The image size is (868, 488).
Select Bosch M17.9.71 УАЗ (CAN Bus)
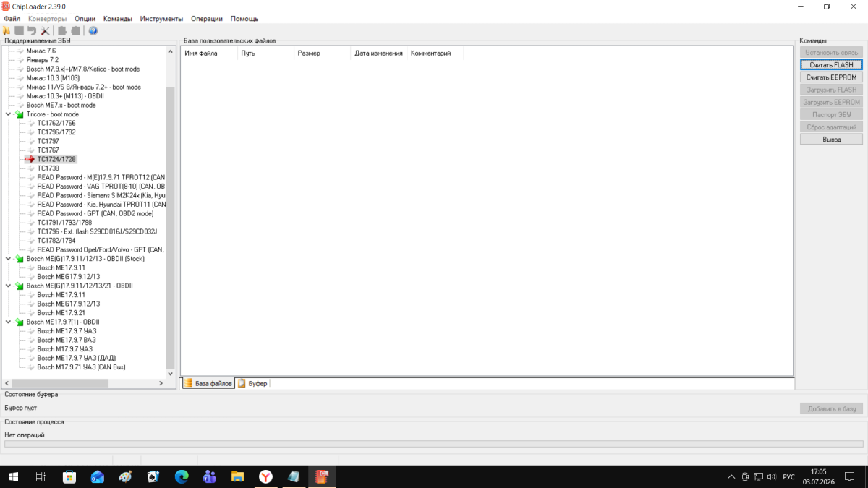coord(81,367)
